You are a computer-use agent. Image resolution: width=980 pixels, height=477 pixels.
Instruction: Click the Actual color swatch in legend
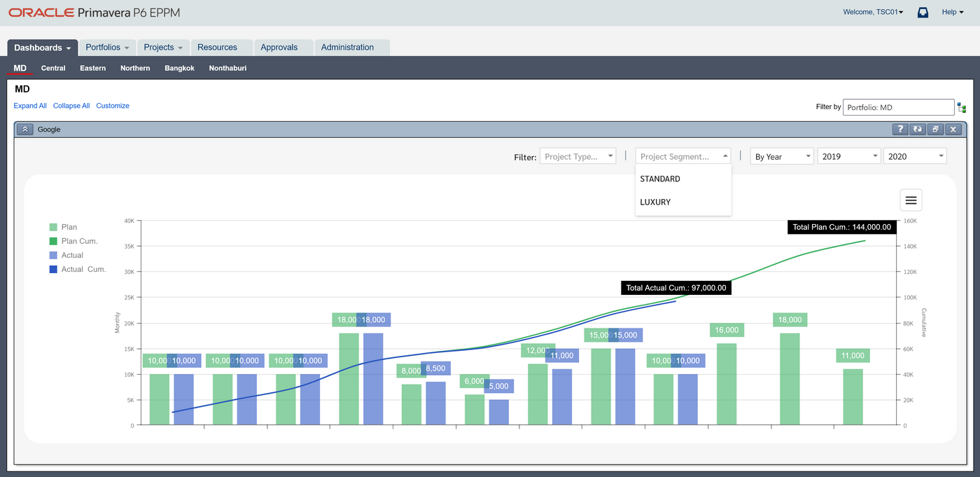(53, 255)
